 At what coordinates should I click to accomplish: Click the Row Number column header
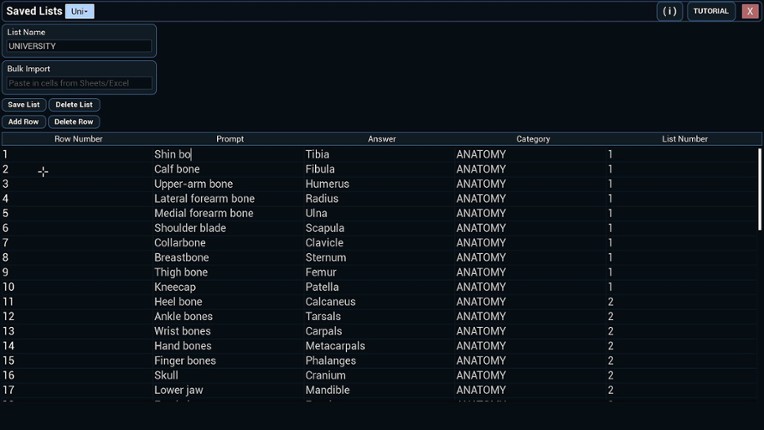click(78, 139)
